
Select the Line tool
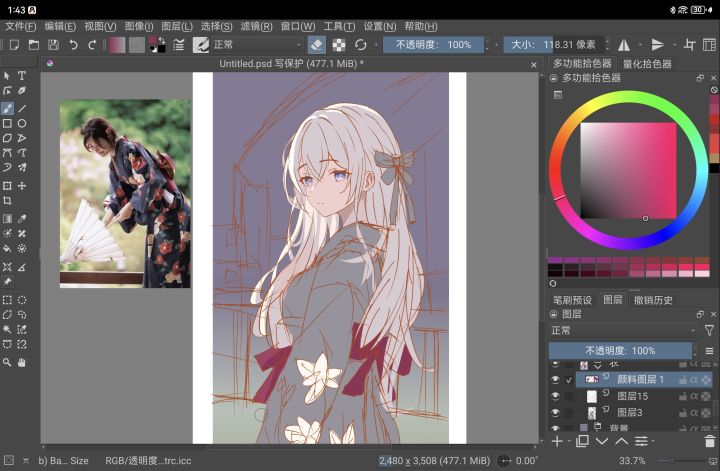pos(22,108)
